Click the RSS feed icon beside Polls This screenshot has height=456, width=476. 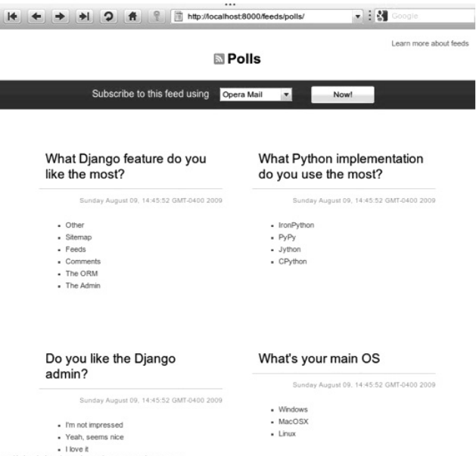coord(219,59)
